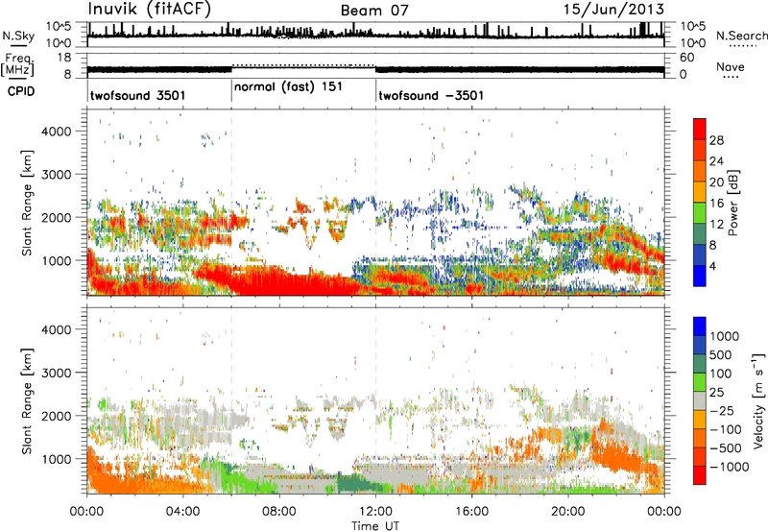Click the '60' Nave axis tick
This screenshot has width=768, height=532.
[x=686, y=58]
